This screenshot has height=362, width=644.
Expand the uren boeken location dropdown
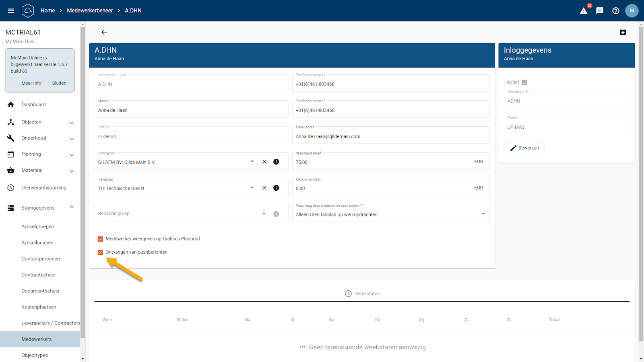483,214
